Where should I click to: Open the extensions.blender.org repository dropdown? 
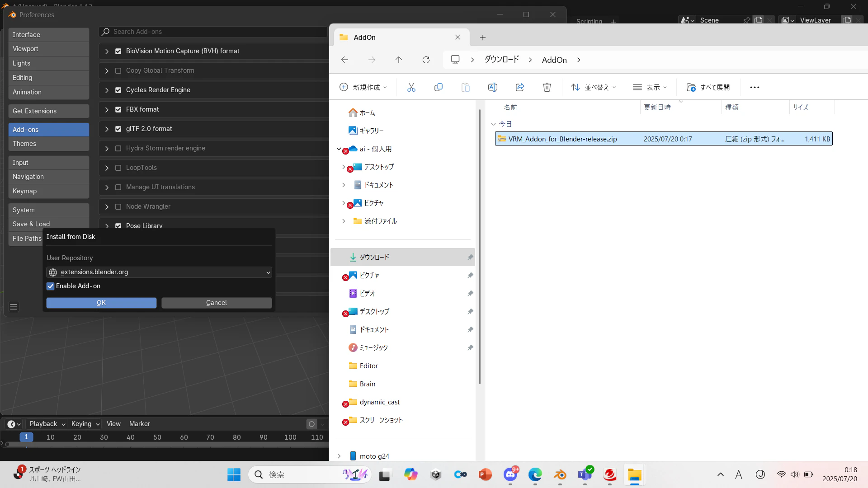coord(159,272)
